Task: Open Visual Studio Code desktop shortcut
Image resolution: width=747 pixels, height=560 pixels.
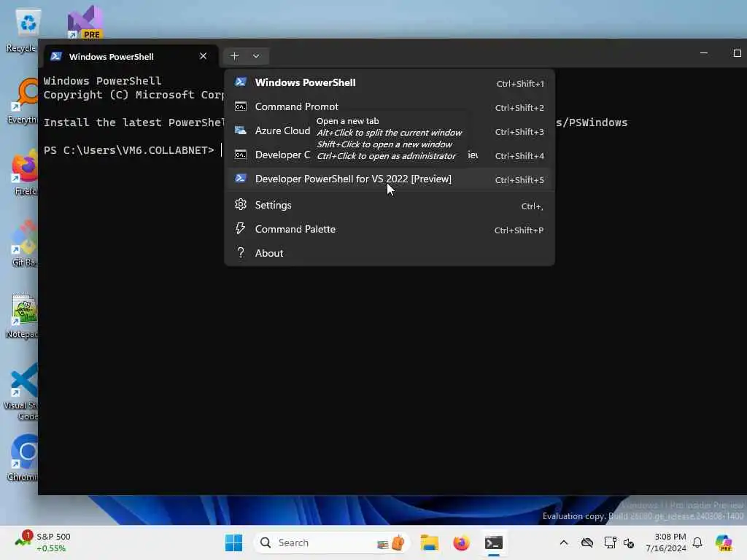Action: coord(22,392)
